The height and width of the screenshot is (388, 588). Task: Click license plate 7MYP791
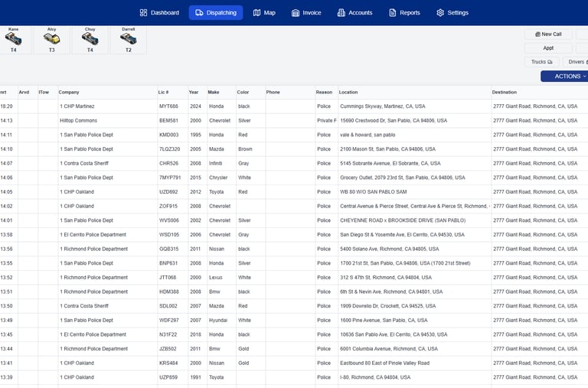[x=170, y=178]
